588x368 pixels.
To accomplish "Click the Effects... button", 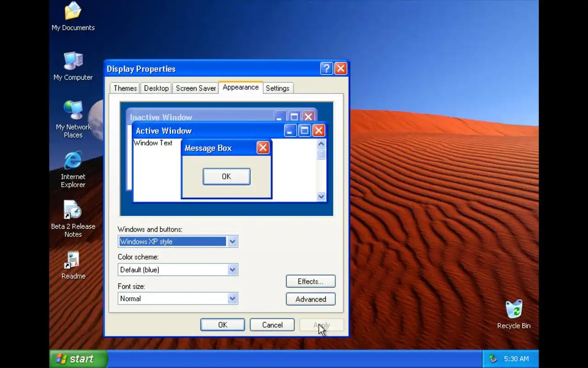I will [x=311, y=281].
